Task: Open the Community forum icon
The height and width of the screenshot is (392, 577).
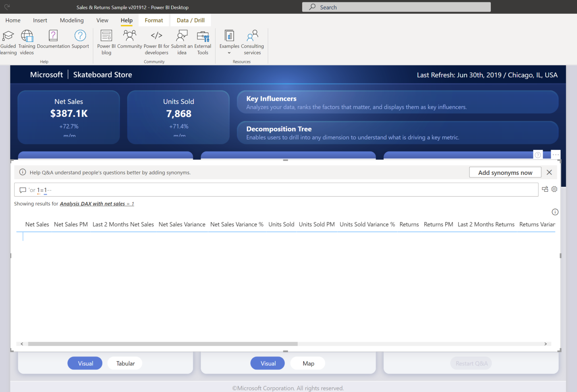Action: 130,36
